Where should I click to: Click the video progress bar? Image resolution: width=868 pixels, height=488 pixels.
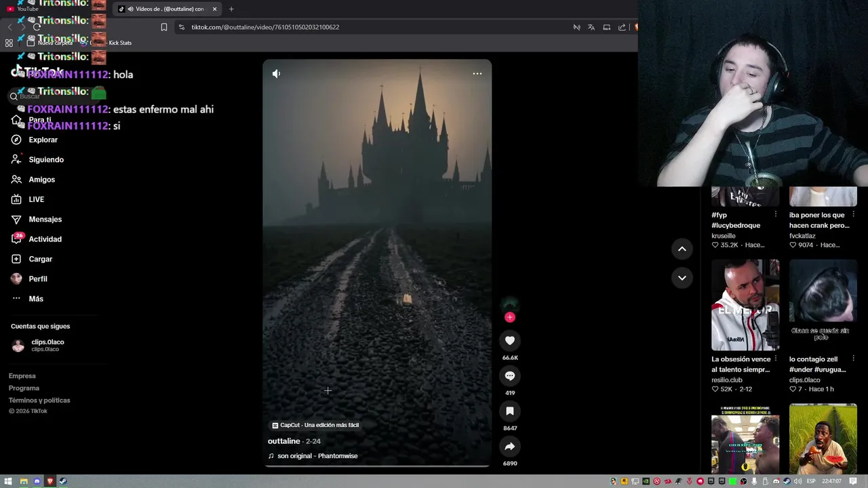[x=377, y=466]
